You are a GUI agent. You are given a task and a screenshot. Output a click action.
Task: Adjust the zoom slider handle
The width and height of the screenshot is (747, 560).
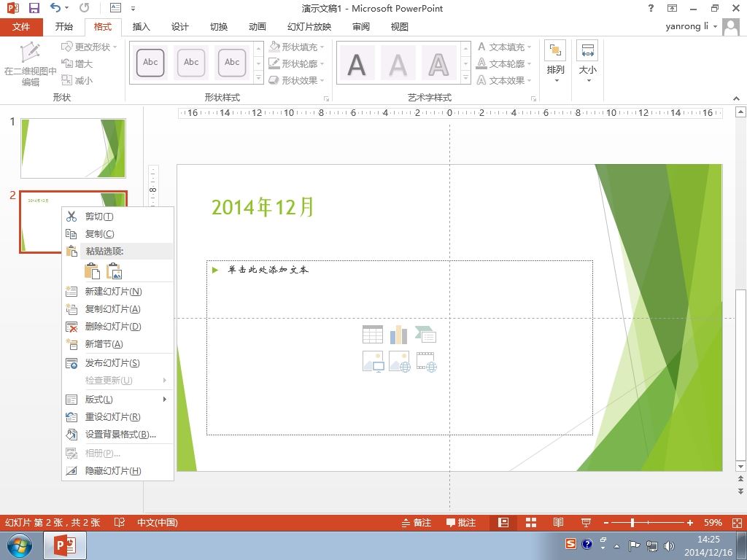pos(632,522)
